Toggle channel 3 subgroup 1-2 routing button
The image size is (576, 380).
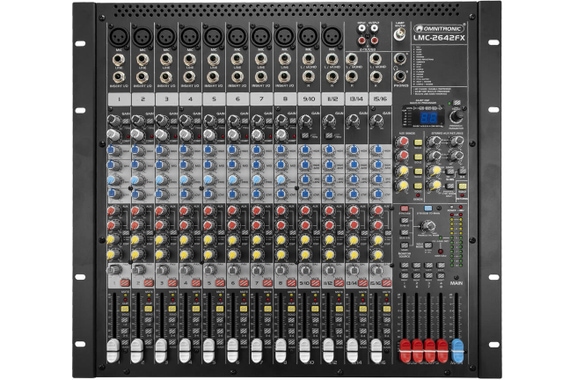[x=172, y=320]
